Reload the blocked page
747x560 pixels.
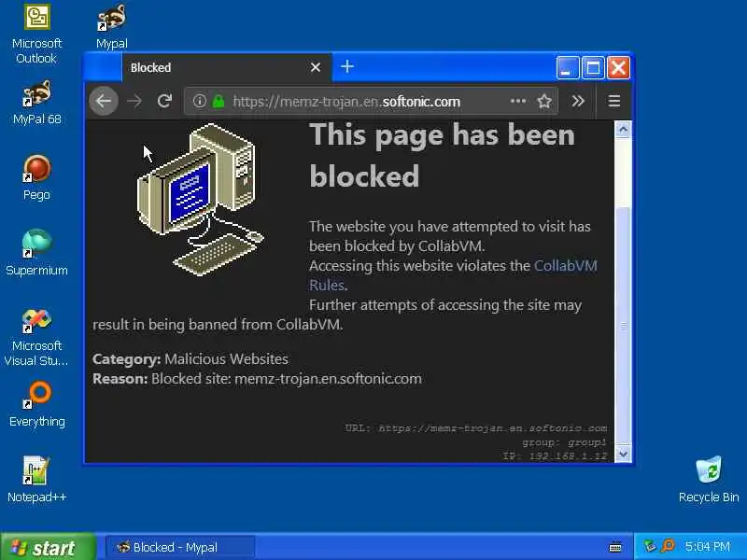(x=164, y=101)
